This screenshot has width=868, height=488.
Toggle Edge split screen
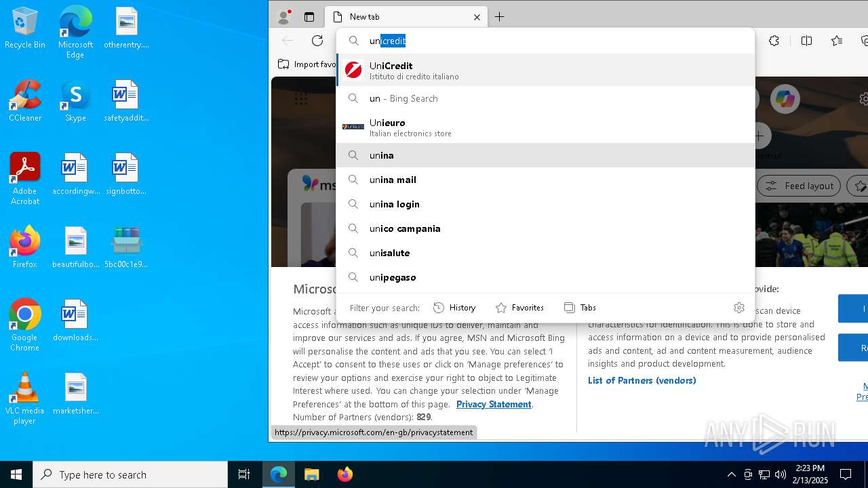pos(806,41)
